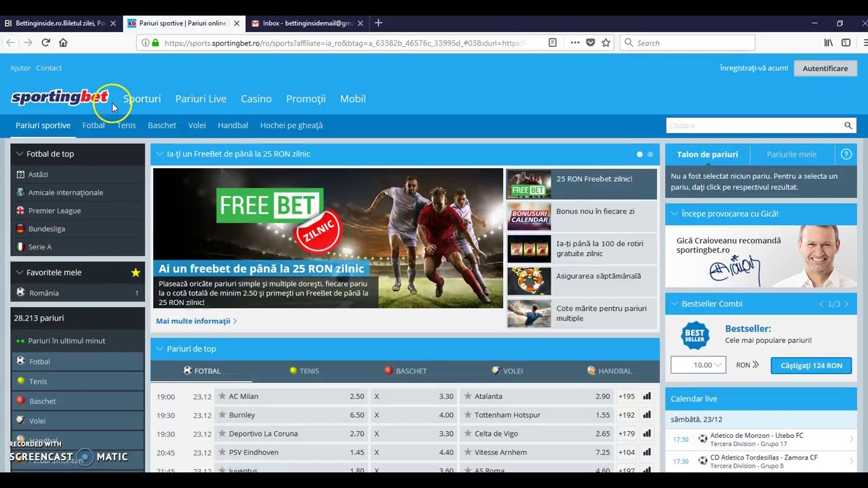
Task: Open statistics icon for AC Milan row
Action: (x=647, y=396)
